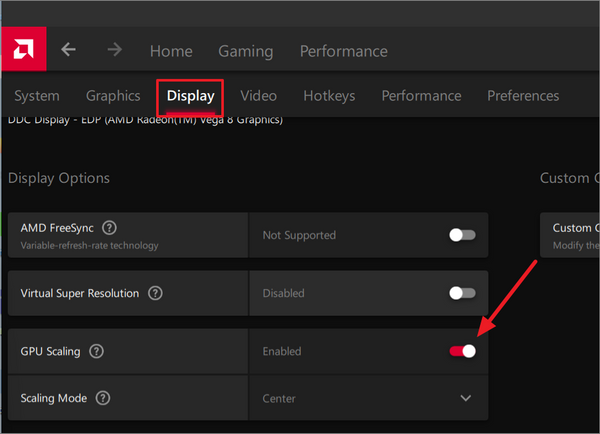The image size is (600, 434).
Task: Open GPU Scaling help icon
Action: coord(96,351)
